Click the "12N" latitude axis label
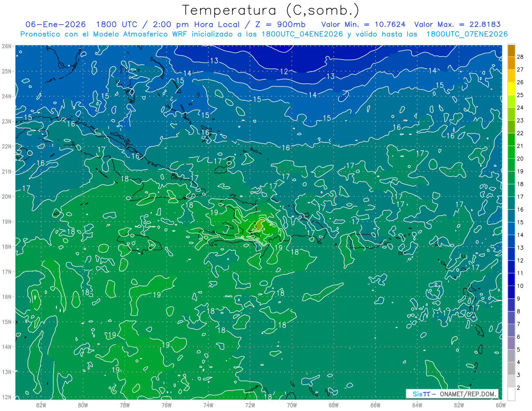Image resolution: width=532 pixels, height=411 pixels. (7, 397)
